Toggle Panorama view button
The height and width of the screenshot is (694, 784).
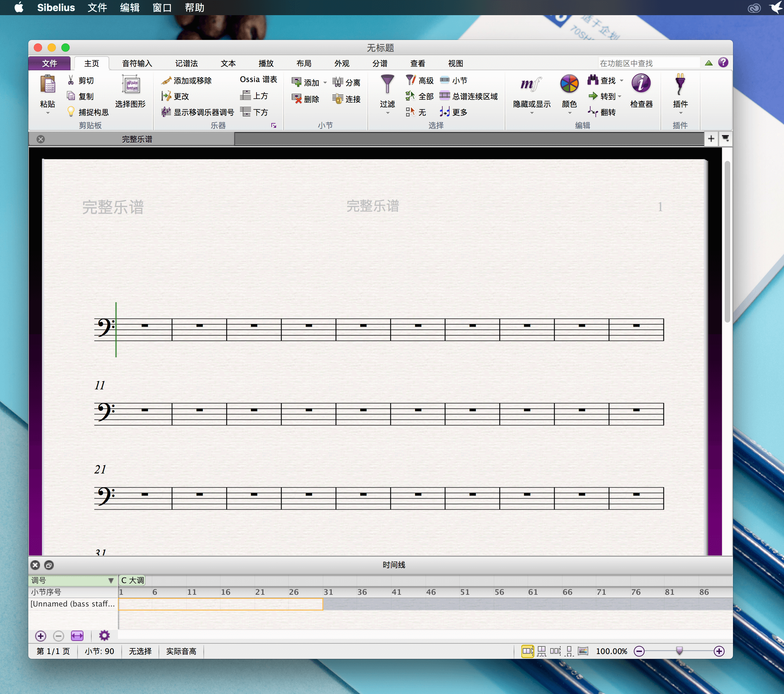click(x=583, y=651)
